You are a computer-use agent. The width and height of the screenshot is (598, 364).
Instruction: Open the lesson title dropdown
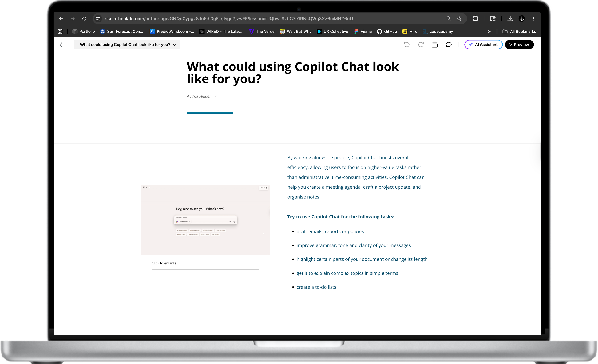[x=127, y=45]
